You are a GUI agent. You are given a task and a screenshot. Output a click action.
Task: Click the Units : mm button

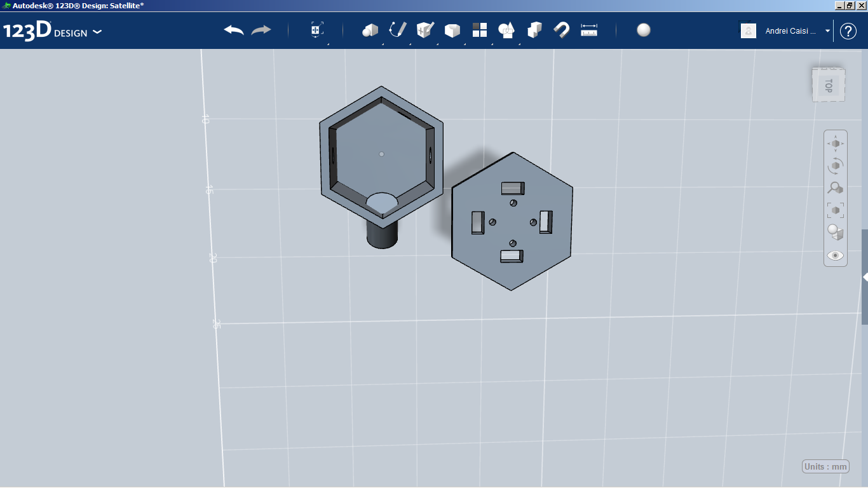coord(826,466)
